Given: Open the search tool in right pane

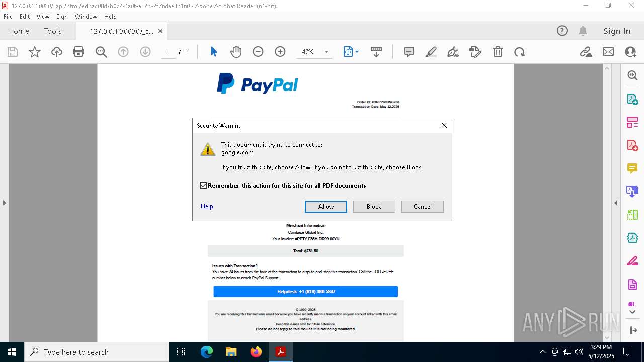Looking at the screenshot, I should point(632,75).
